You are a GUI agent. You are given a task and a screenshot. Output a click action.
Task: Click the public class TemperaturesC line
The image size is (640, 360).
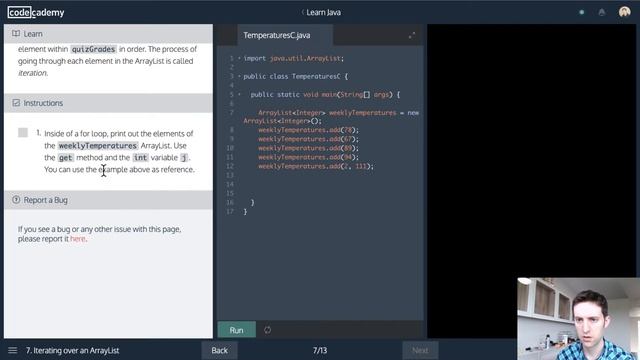pos(296,76)
